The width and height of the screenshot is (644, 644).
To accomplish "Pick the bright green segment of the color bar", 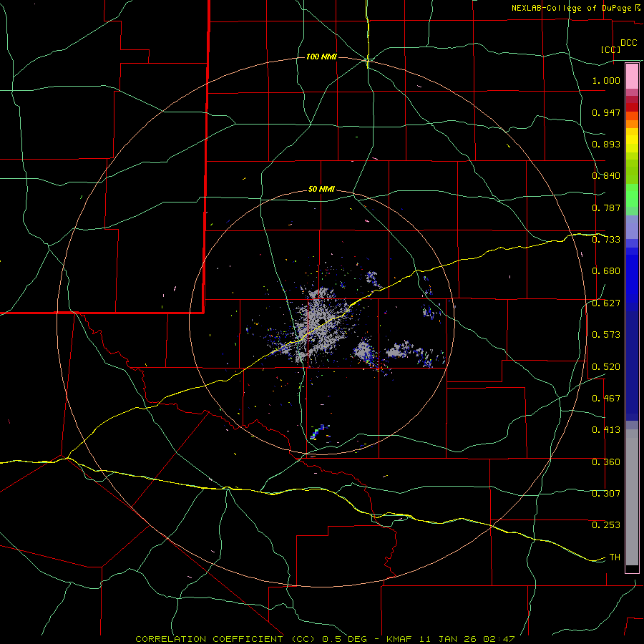I will [x=632, y=195].
